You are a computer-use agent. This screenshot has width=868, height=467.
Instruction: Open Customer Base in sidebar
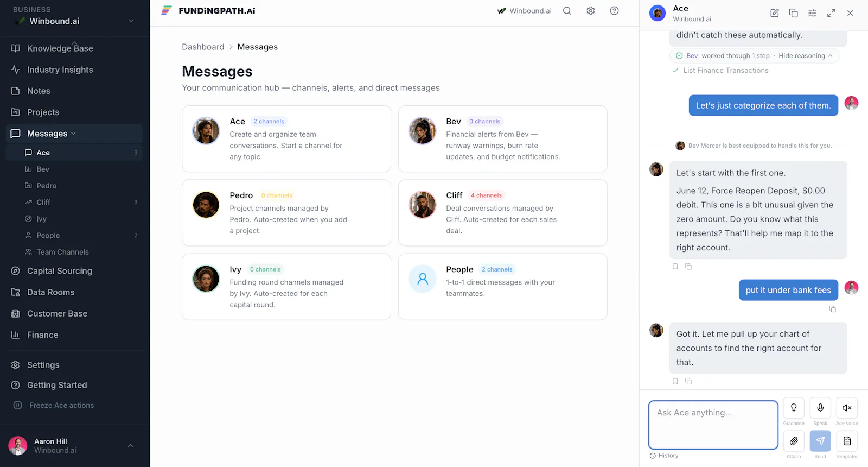pos(75,313)
